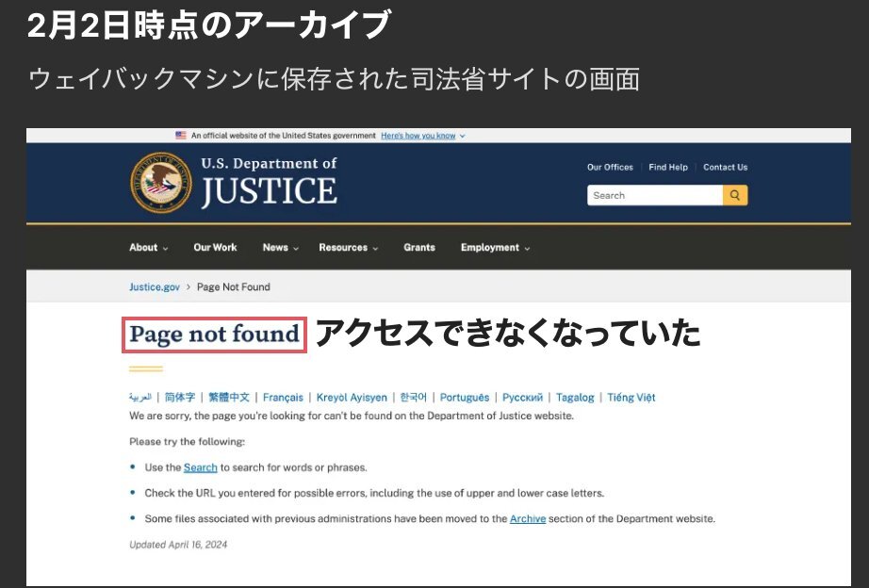The width and height of the screenshot is (869, 588).
Task: Click the "2月2日時点のアーカイブ" slide title
Action: pos(209,24)
